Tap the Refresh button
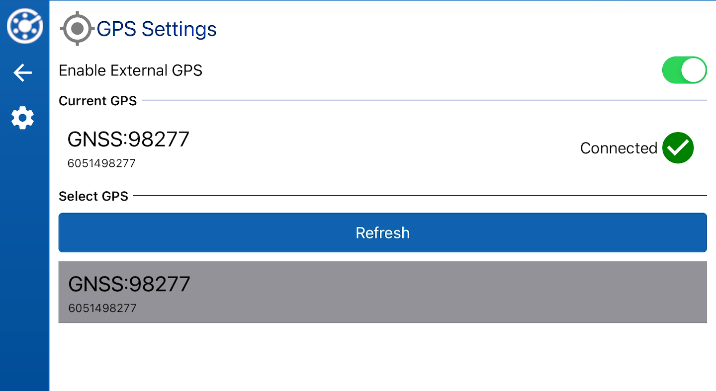Viewport: 716px width, 391px height. point(383,232)
